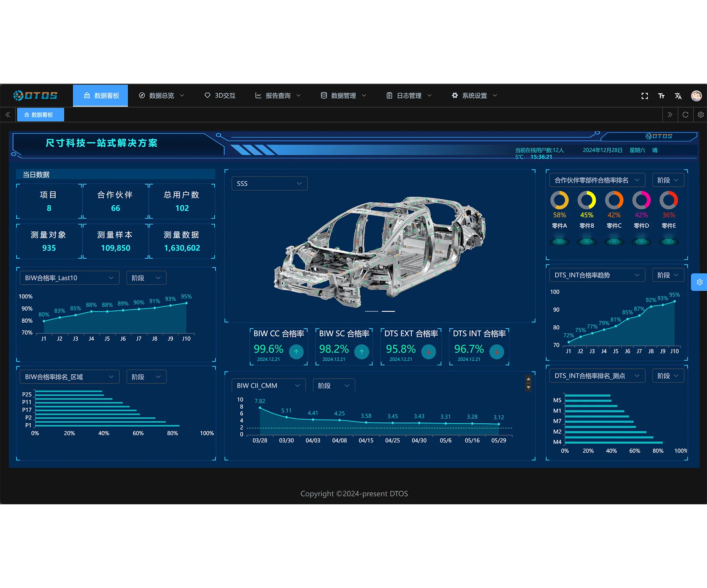Collapse tabs with left double-chevron
707x588 pixels.
(8, 115)
